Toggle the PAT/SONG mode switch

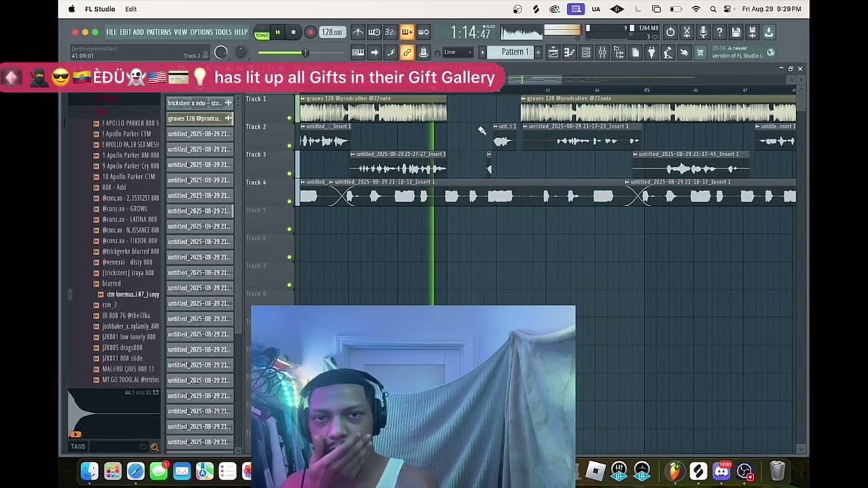click(262, 33)
